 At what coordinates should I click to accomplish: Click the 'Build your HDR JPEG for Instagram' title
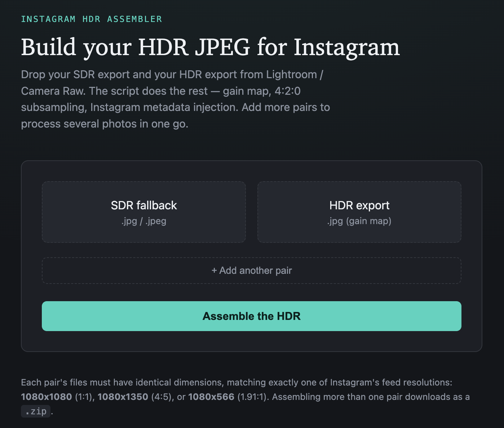click(211, 47)
